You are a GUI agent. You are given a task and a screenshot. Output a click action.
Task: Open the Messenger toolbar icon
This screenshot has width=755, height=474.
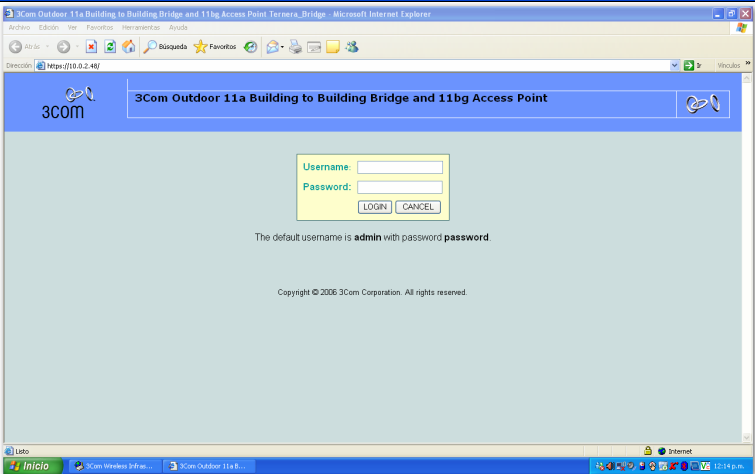(352, 47)
